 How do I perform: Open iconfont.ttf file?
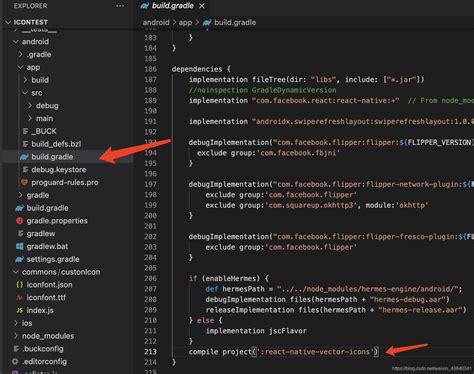click(46, 297)
